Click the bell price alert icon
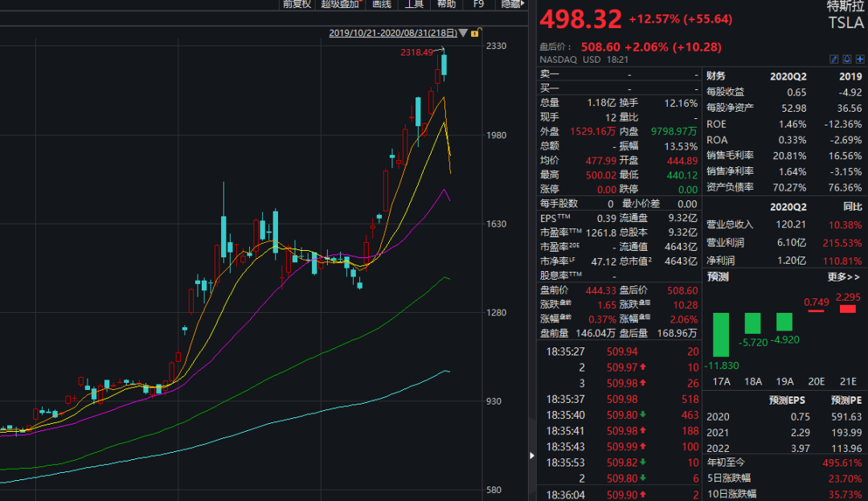 coord(847,60)
